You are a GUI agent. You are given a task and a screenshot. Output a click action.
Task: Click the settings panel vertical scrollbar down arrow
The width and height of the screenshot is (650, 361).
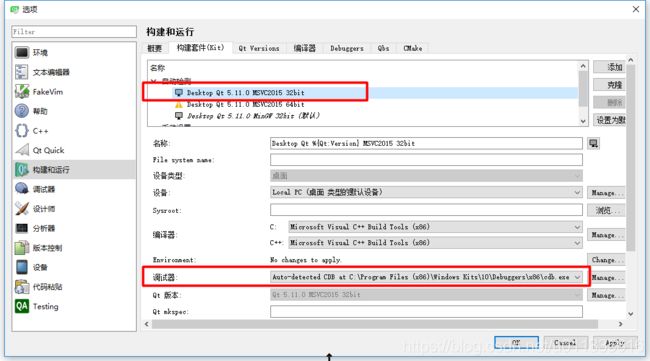(x=631, y=314)
